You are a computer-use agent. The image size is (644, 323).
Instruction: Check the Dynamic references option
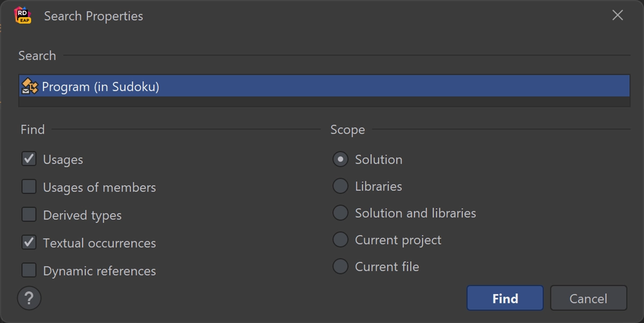tap(29, 270)
